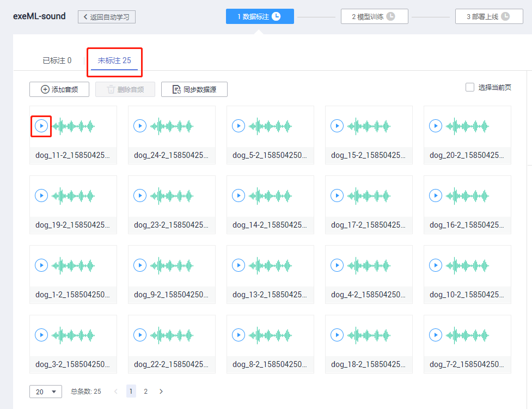Screen dimensions: 532x409
Task: Play the dog_3-2 audio clip
Action: coord(41,335)
